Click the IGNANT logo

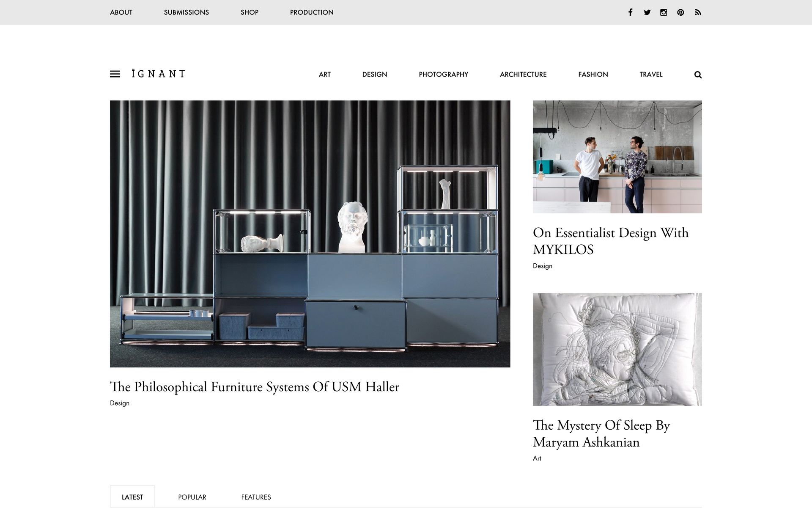pos(158,74)
